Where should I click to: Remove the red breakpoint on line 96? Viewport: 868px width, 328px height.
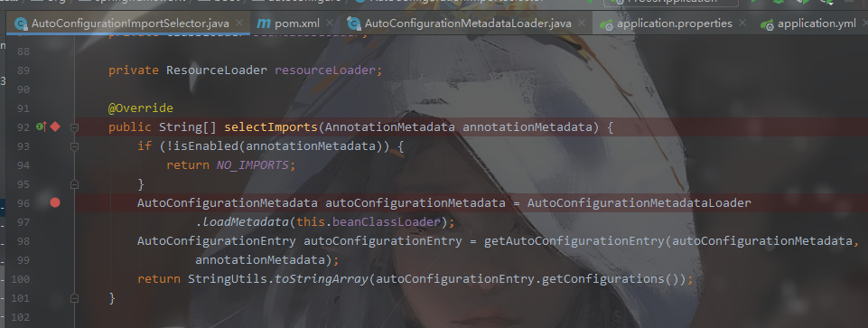coord(55,202)
